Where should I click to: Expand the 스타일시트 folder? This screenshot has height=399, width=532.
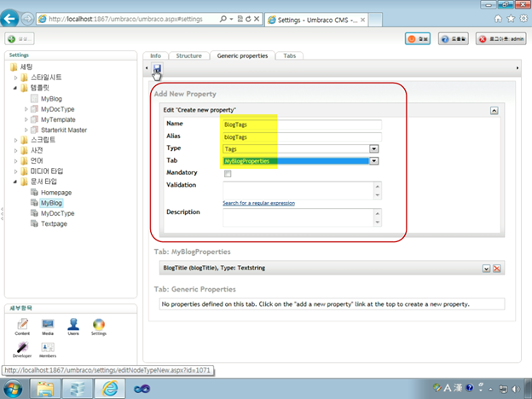coord(15,78)
